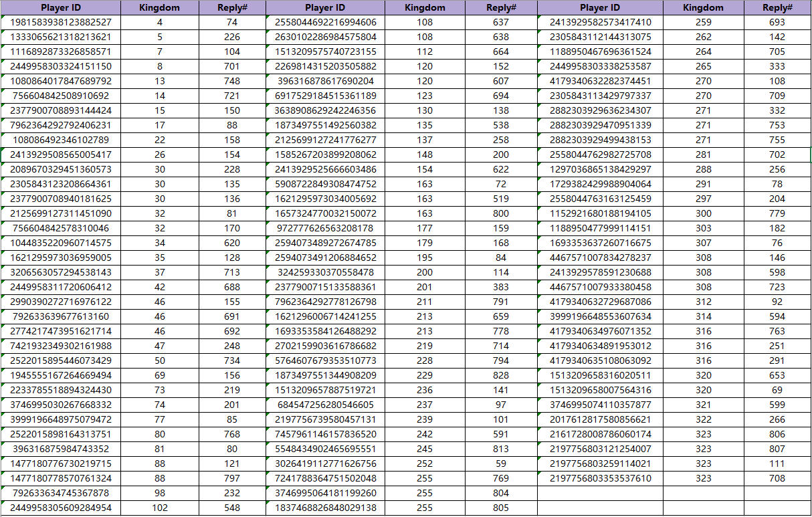This screenshot has width=812, height=517.
Task: Select player ID 1116892873326858571
Action: click(x=61, y=52)
